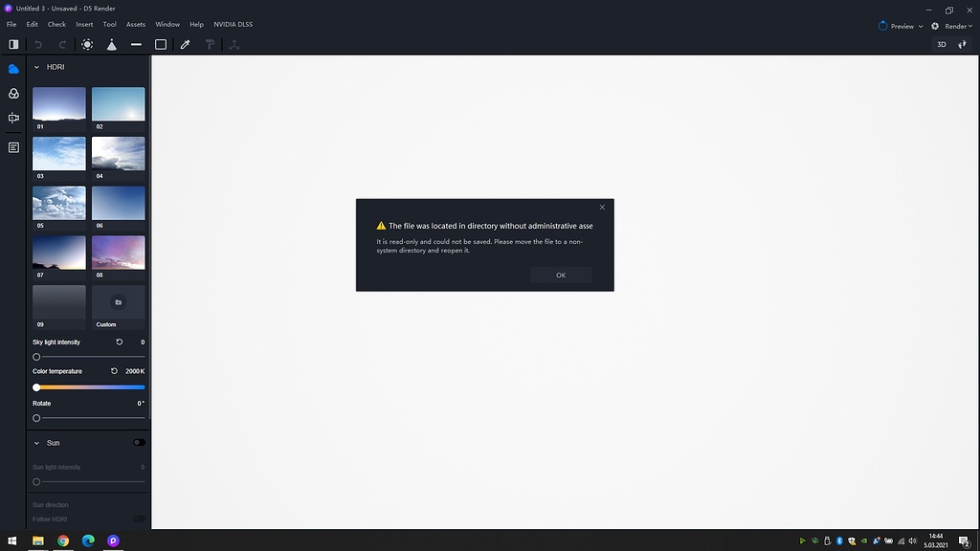Click the axis gizmo toolbar icon

click(234, 44)
